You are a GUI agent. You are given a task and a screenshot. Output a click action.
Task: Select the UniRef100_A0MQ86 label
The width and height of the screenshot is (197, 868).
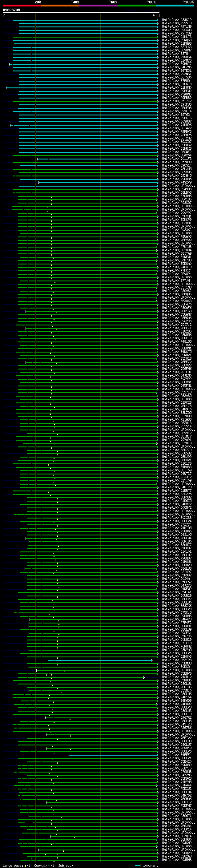click(x=177, y=294)
